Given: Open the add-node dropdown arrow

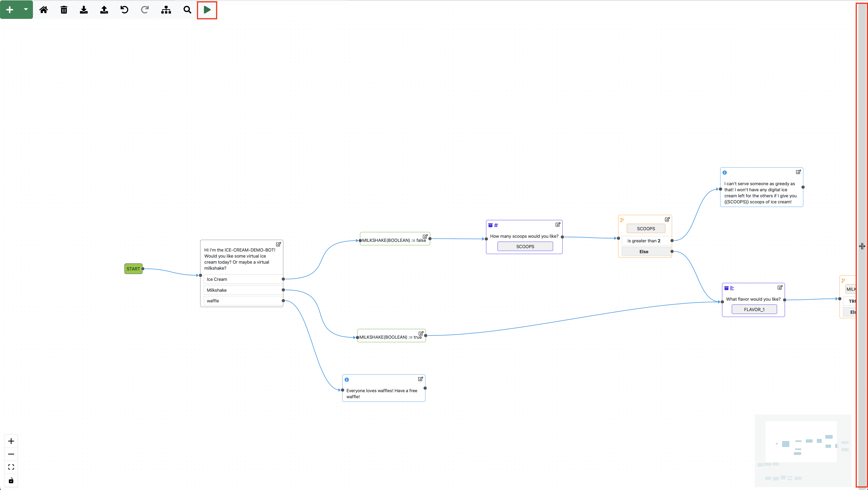Looking at the screenshot, I should [26, 9].
